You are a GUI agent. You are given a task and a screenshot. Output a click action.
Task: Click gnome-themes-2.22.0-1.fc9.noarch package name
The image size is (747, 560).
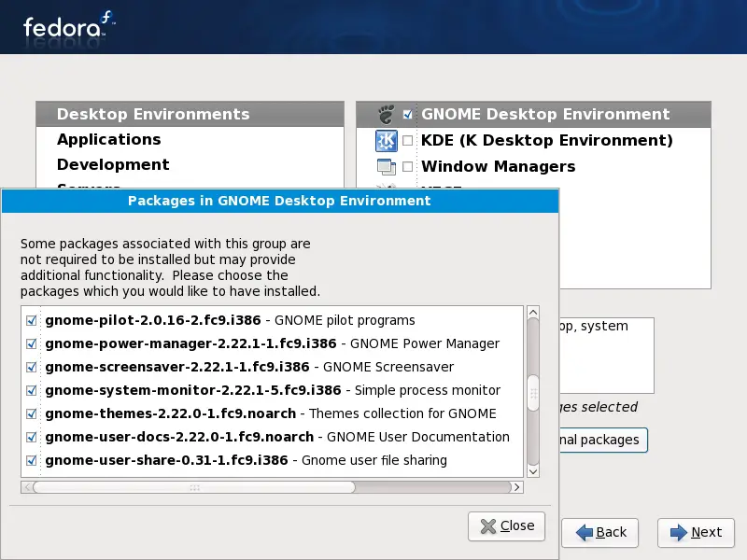pyautogui.click(x=171, y=413)
